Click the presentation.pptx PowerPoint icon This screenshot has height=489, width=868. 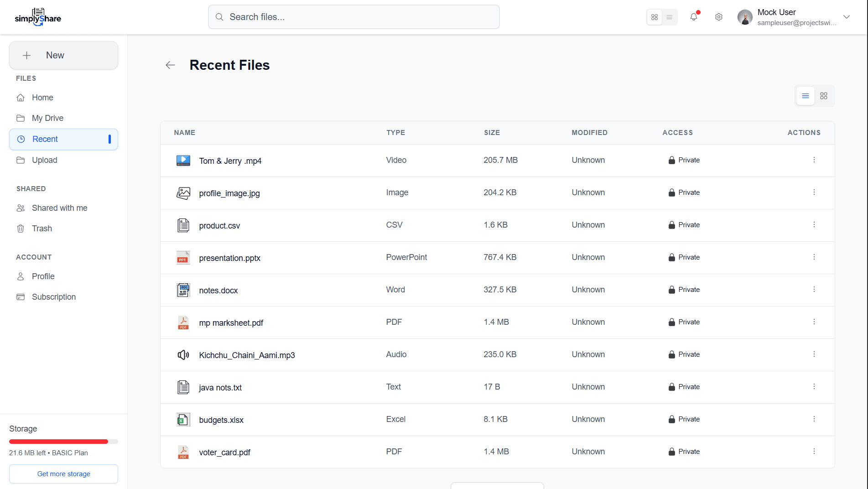(183, 258)
